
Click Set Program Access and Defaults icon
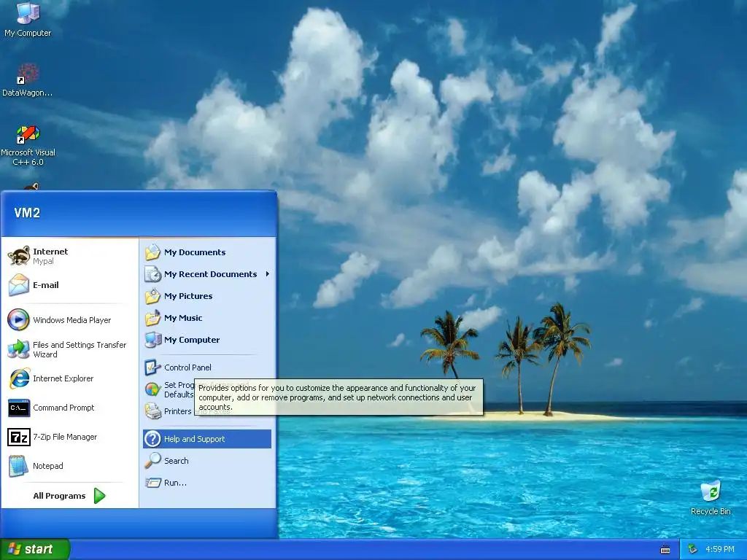pyautogui.click(x=153, y=389)
